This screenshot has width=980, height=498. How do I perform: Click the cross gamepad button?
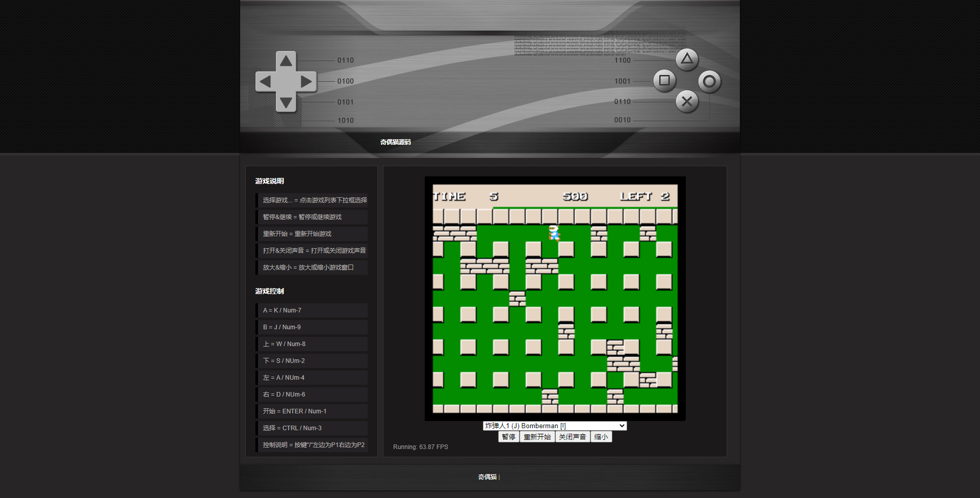click(687, 101)
